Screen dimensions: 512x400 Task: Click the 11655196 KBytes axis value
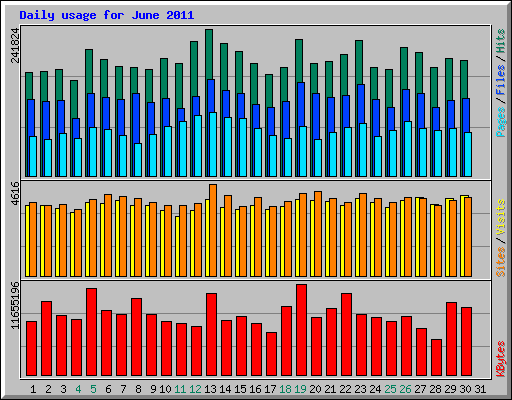pyautogui.click(x=15, y=305)
